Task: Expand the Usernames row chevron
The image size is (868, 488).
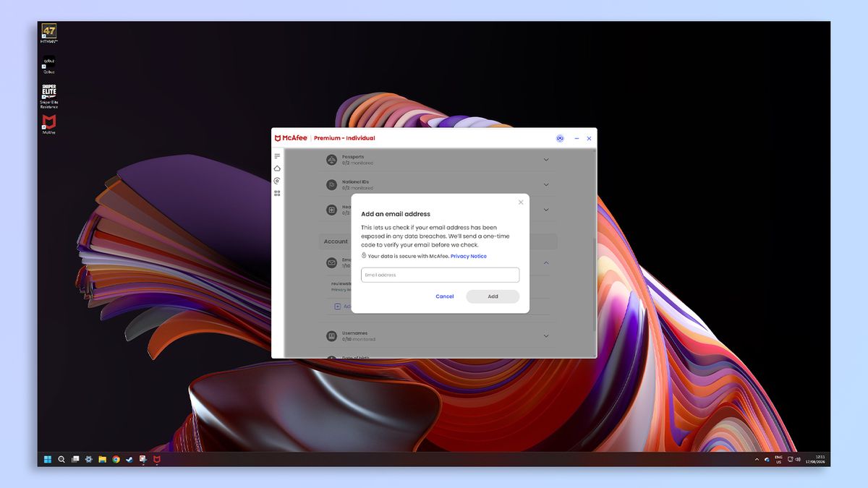Action: point(546,336)
